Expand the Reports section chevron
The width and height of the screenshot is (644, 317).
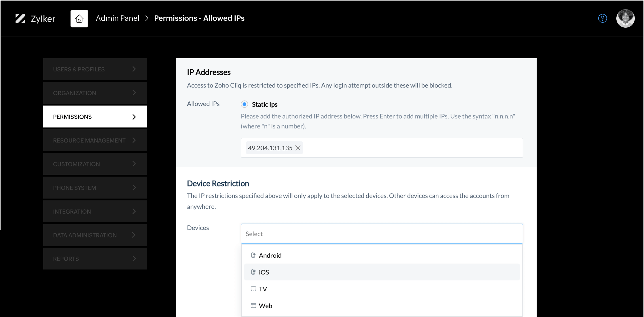134,259
